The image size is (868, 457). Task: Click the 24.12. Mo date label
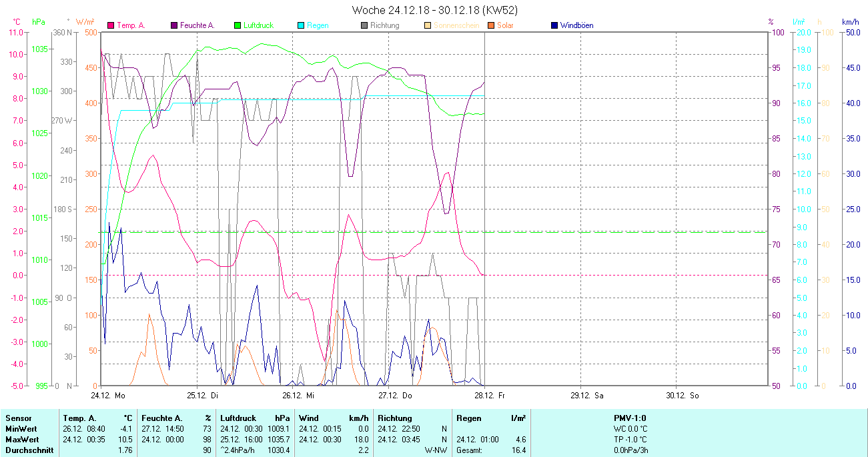click(109, 395)
